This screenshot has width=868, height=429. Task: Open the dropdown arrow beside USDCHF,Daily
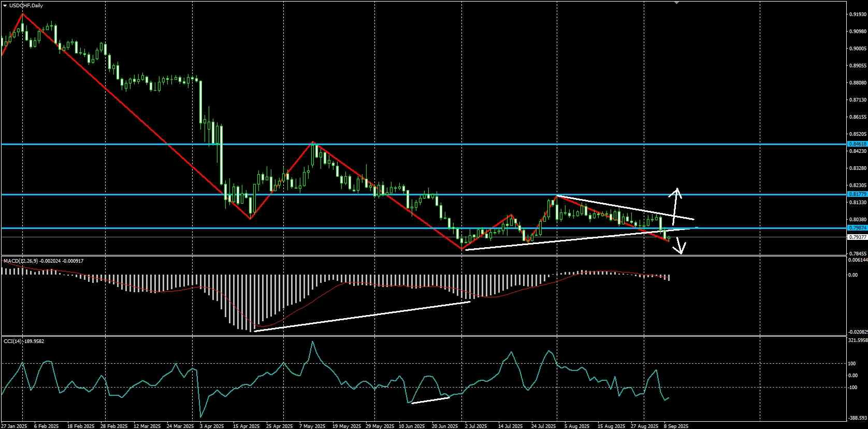click(x=5, y=5)
